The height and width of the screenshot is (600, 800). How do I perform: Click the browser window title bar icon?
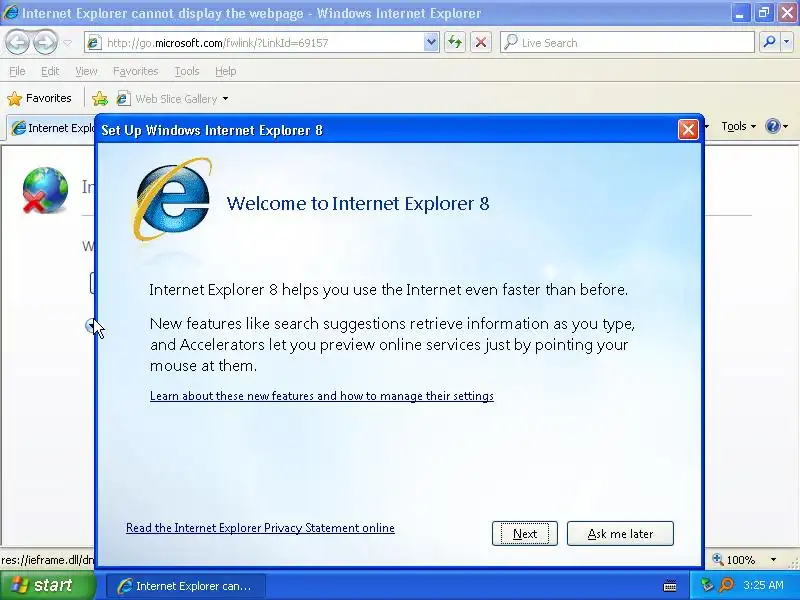coord(10,12)
